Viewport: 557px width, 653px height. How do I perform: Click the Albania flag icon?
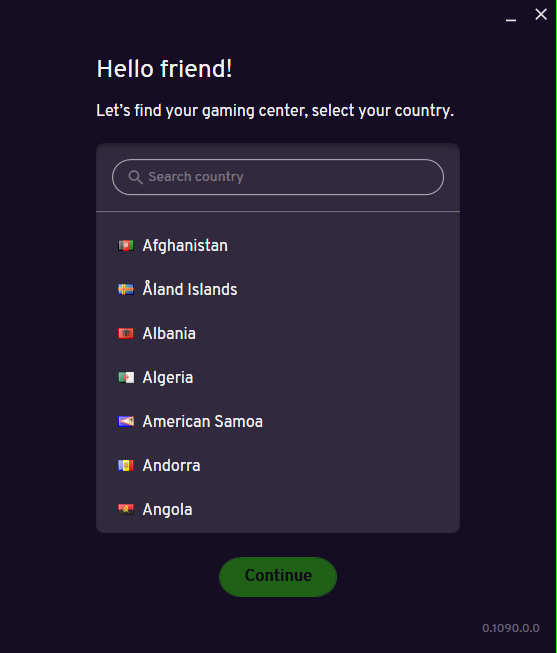pos(126,334)
